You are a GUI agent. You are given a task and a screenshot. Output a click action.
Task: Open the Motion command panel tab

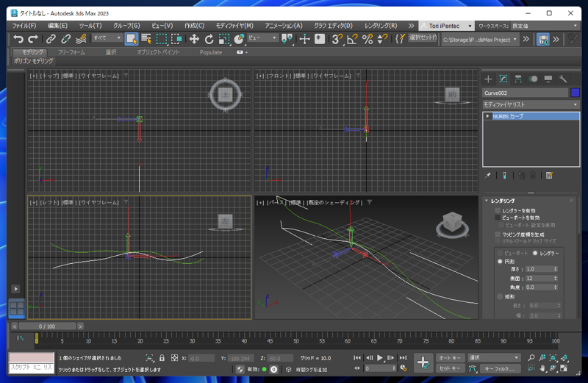click(533, 79)
